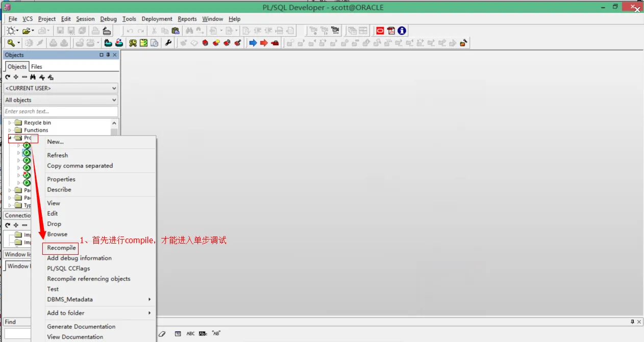644x342 pixels.
Task: Click the PDF manual toolbar icon
Action: pyautogui.click(x=391, y=31)
